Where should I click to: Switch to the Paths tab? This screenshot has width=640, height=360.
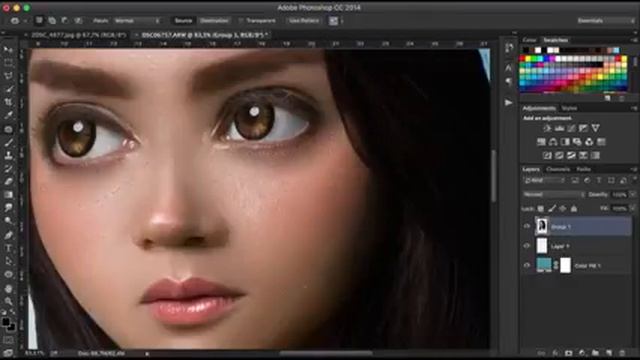coord(584,169)
